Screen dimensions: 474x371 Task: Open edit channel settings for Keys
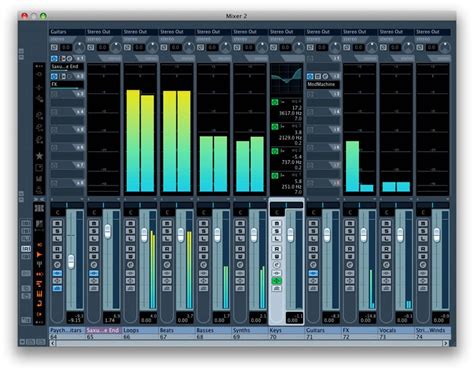(277, 265)
